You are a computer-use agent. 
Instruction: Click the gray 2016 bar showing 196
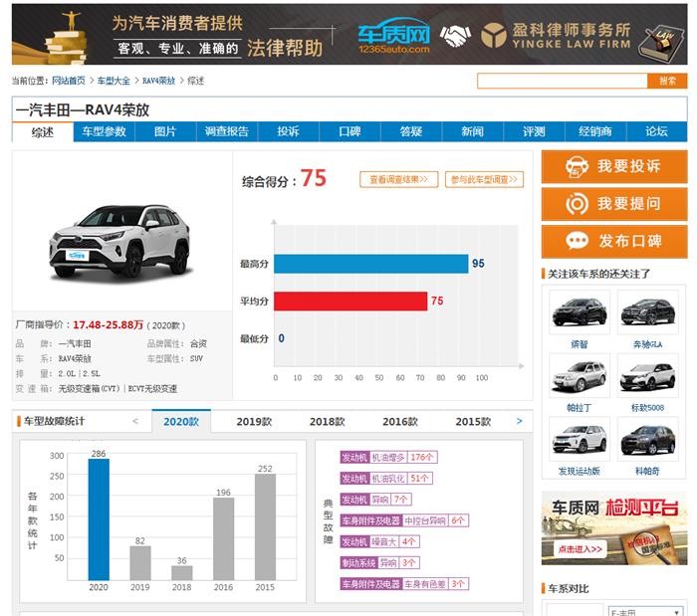coord(224,538)
